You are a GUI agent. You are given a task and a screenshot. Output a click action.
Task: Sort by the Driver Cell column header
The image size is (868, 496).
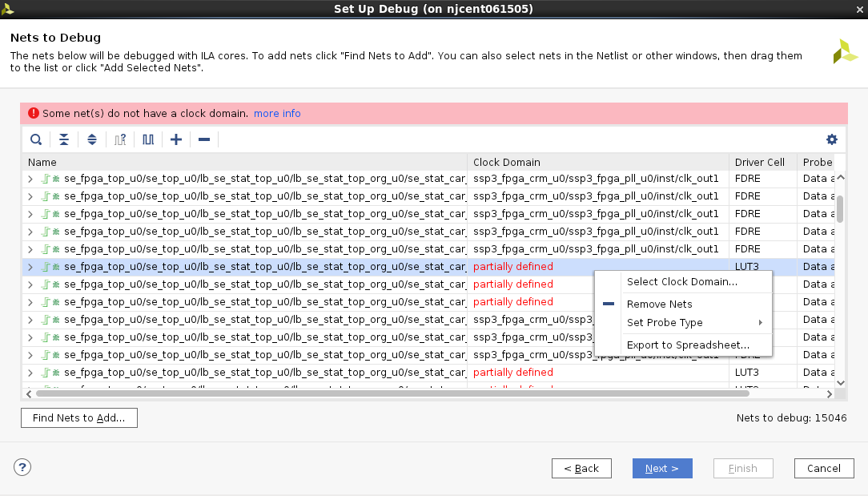(x=763, y=163)
